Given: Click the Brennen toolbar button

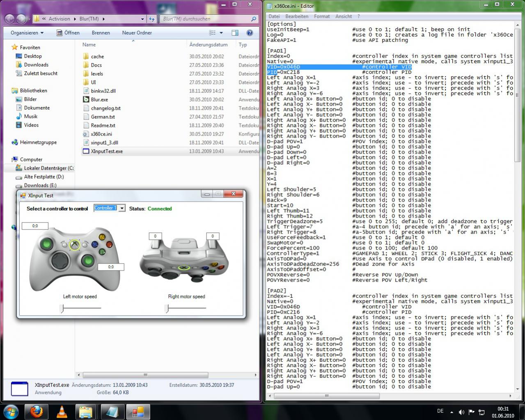Looking at the screenshot, I should (101, 33).
